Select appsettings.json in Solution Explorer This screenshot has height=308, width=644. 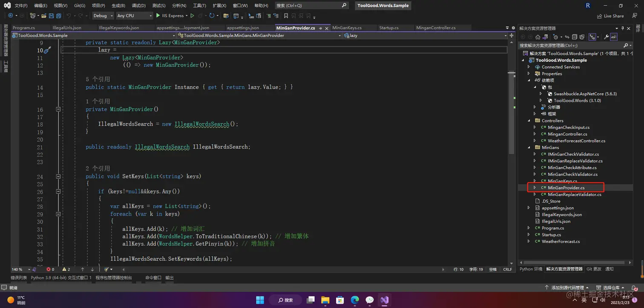coord(558,208)
